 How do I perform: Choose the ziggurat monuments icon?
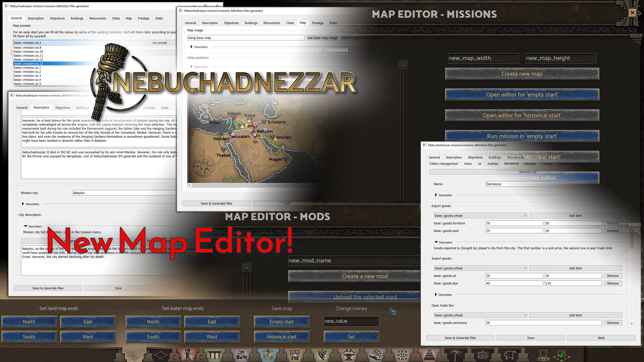coord(429,355)
